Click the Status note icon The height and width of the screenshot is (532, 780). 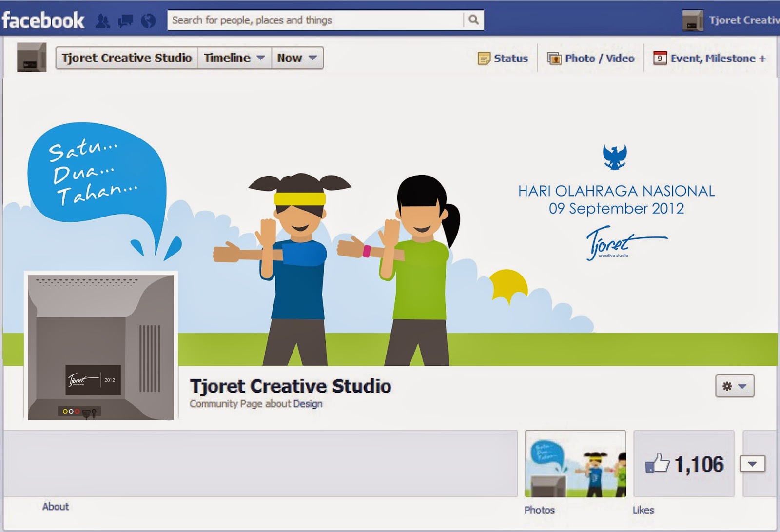click(x=484, y=59)
